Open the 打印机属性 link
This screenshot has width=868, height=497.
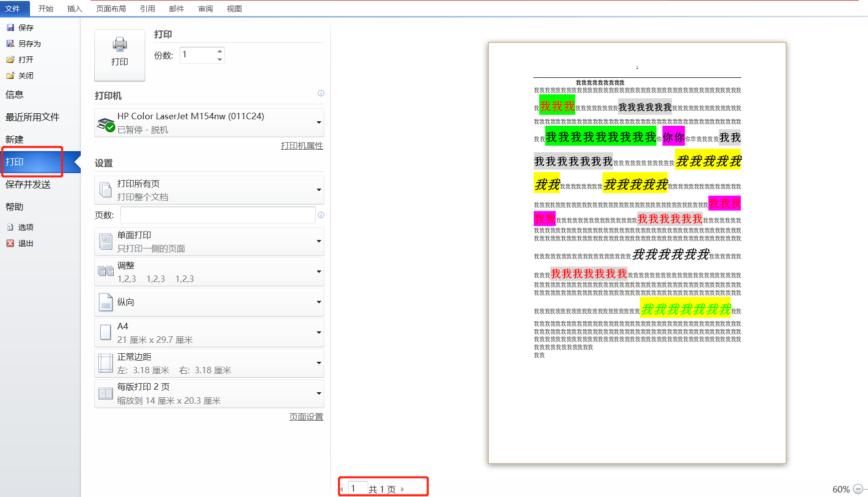point(302,146)
